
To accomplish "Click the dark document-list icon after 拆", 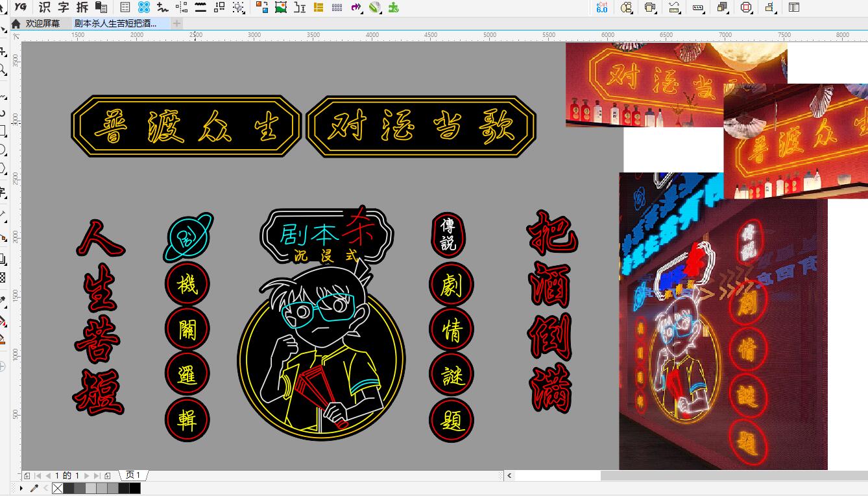I will 101,7.
